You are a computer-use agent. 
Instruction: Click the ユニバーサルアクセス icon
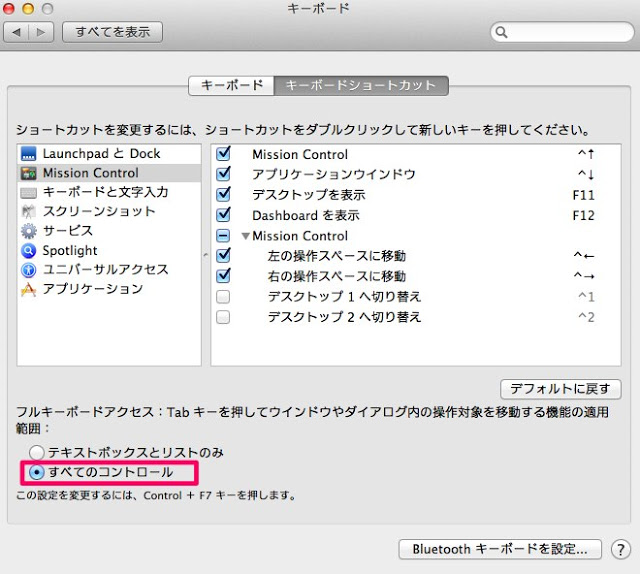[x=29, y=270]
